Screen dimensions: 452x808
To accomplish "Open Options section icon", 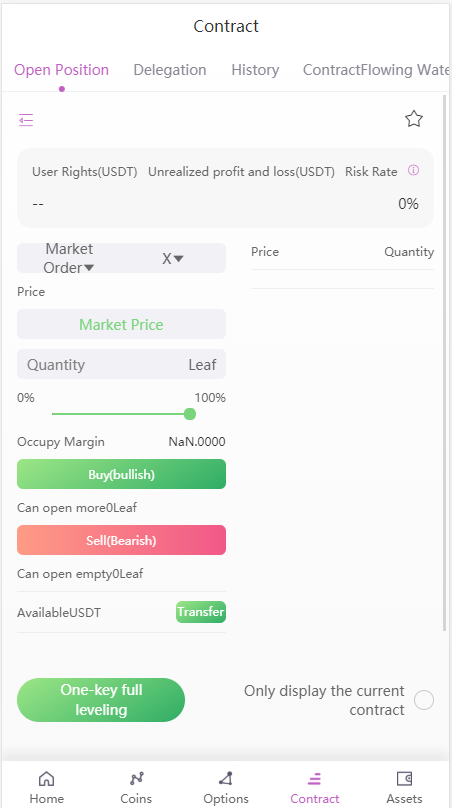I will point(226,778).
